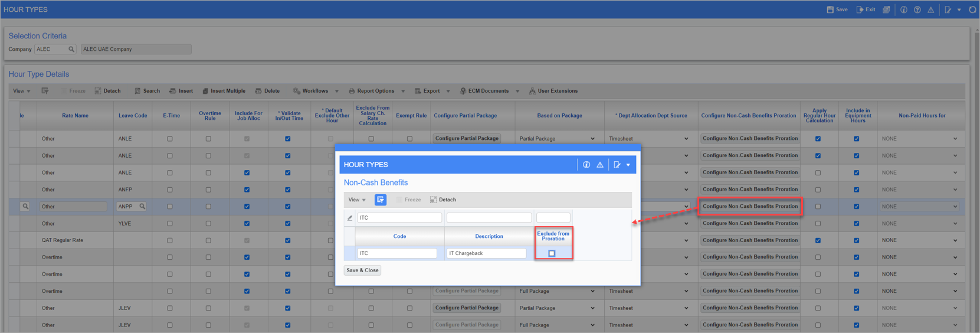Uncheck Apply Regular Hour Calculation in first row
The image size is (980, 333).
pyautogui.click(x=818, y=139)
